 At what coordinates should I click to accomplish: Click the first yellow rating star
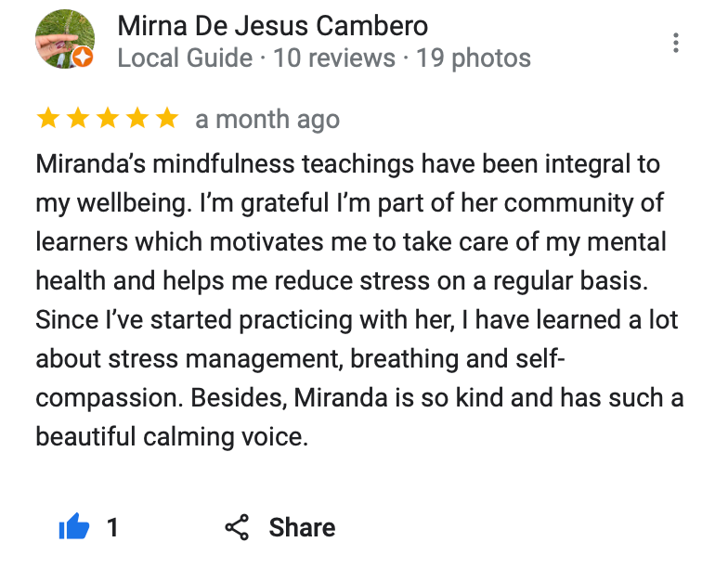(47, 119)
